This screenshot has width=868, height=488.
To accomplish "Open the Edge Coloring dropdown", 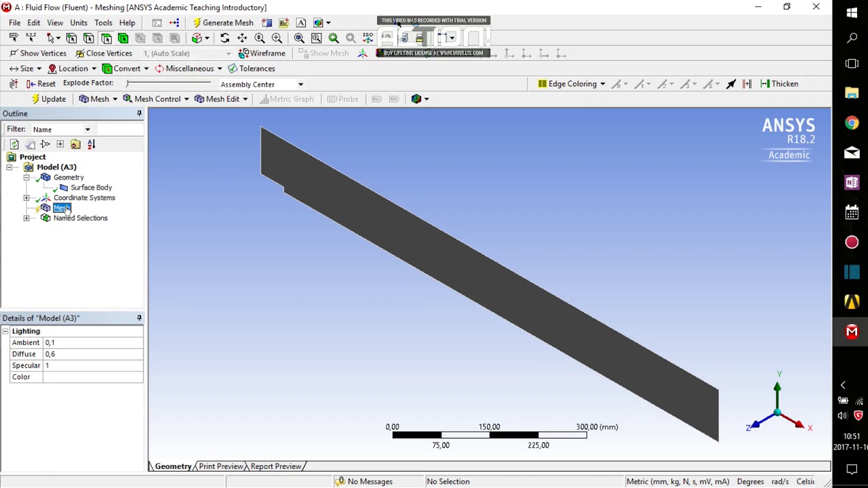I will [571, 84].
